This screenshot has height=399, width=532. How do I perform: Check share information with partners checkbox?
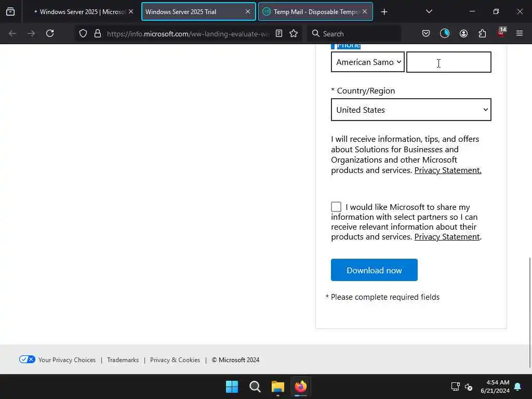[x=336, y=207]
